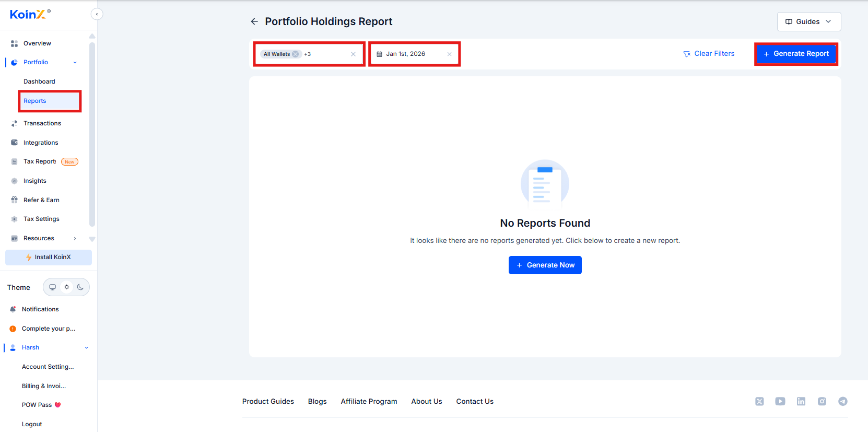Open POW Pass in sidebar
The image size is (868, 432).
(41, 405)
